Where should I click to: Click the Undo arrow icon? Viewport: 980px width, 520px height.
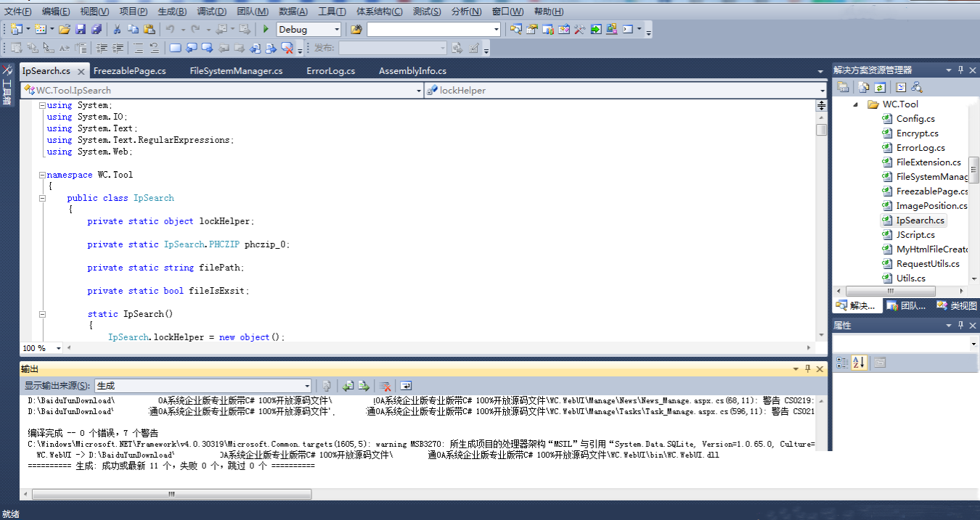(x=170, y=29)
